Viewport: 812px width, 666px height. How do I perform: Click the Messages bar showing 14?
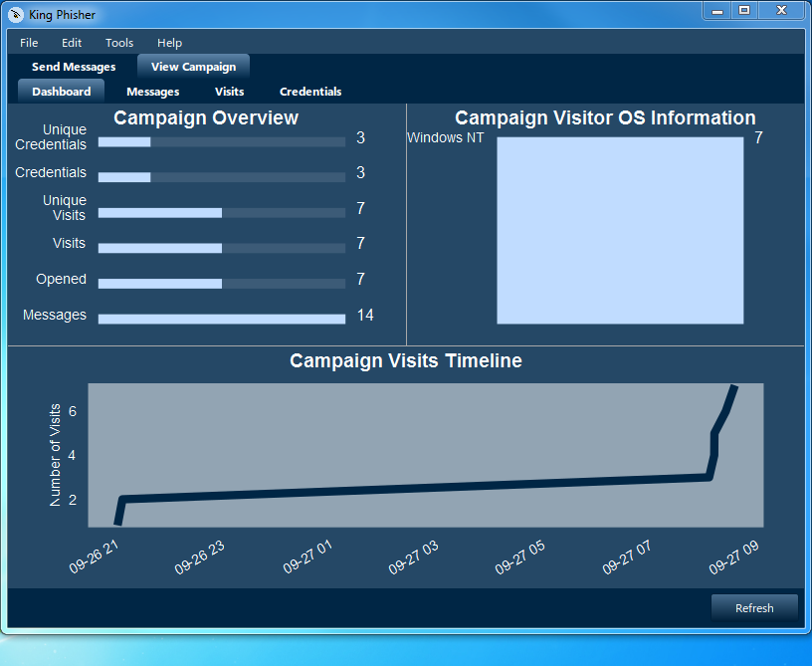(x=222, y=319)
